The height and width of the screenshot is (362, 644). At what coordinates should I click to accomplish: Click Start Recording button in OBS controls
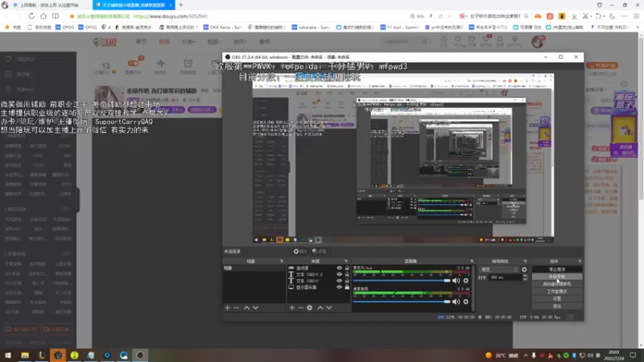pyautogui.click(x=557, y=277)
